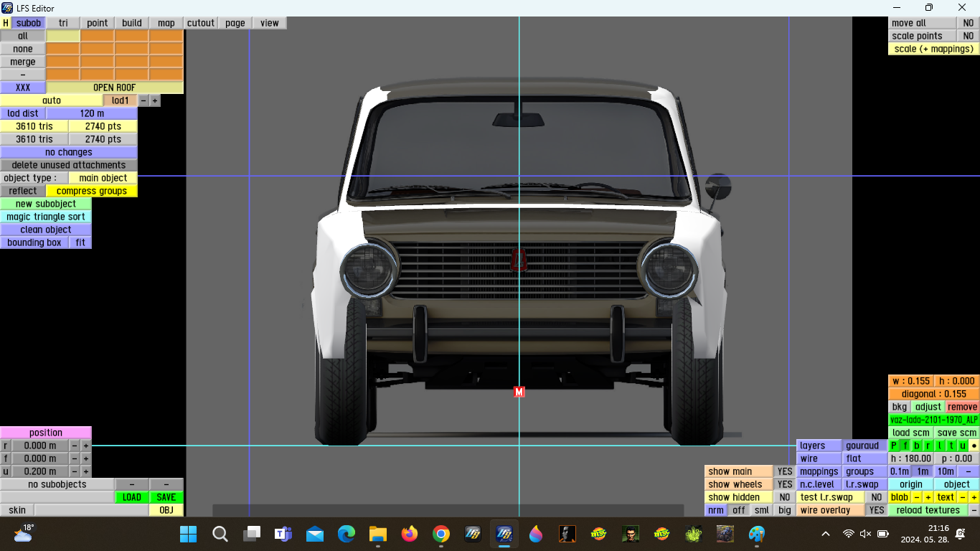Select first orange color slot beside all
This screenshot has width=980, height=551.
click(98, 36)
